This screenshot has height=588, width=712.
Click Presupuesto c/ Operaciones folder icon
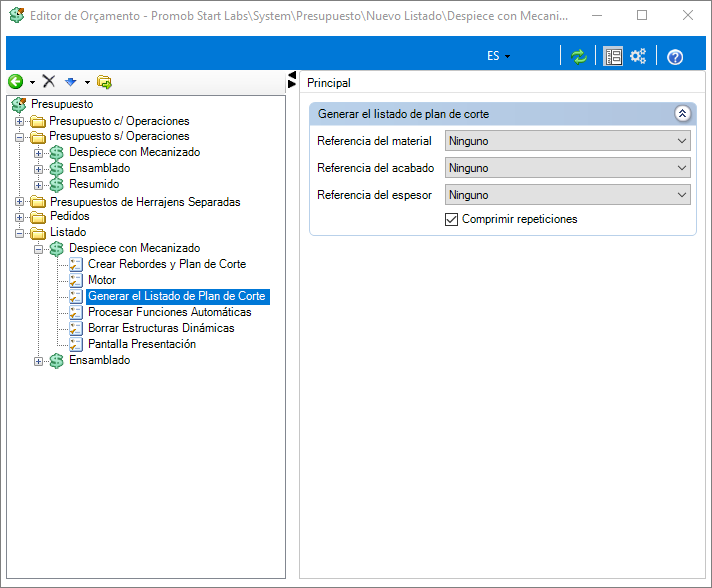tap(38, 122)
